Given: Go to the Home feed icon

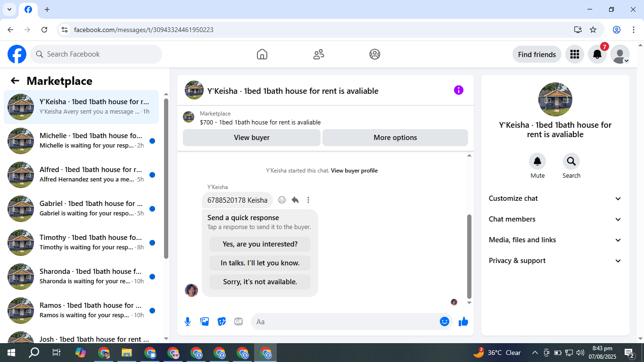Looking at the screenshot, I should (x=262, y=54).
